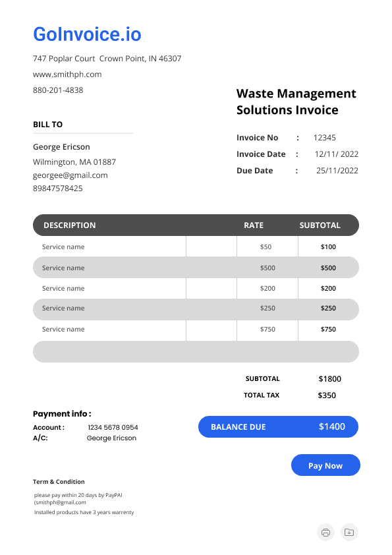Click the RATE column header

[x=254, y=225]
